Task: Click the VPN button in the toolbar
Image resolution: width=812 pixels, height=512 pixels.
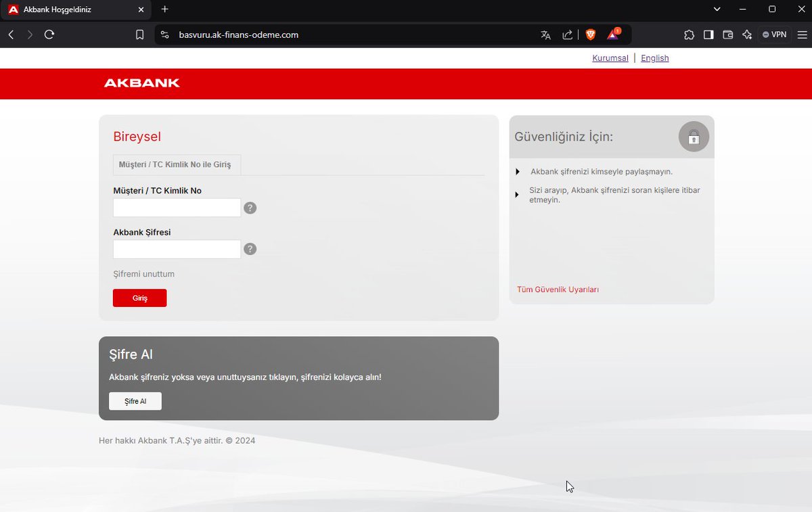Action: pyautogui.click(x=775, y=34)
